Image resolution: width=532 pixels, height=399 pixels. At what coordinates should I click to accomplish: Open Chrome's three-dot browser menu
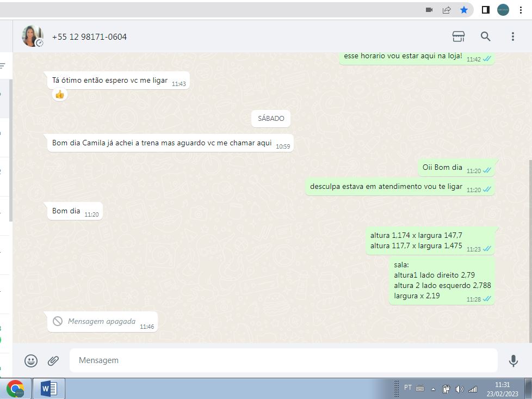click(x=521, y=10)
